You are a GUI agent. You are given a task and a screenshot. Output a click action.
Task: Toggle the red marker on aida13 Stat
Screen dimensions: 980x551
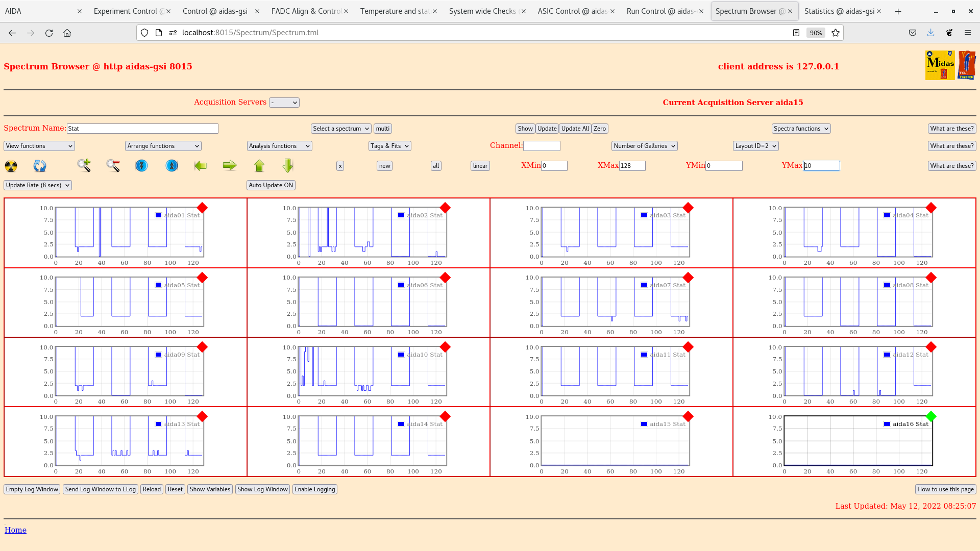pos(202,416)
